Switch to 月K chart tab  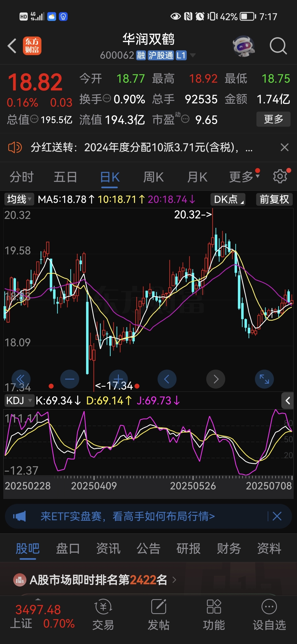click(197, 177)
